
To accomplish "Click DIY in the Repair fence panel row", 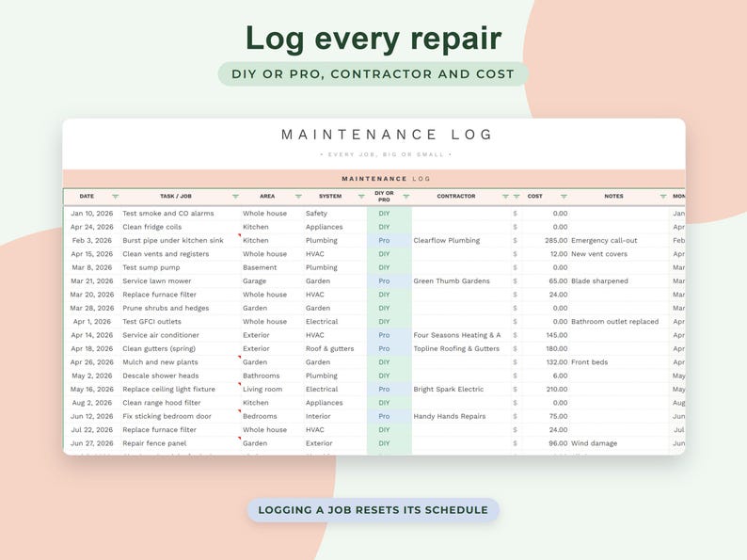I will click(x=384, y=443).
